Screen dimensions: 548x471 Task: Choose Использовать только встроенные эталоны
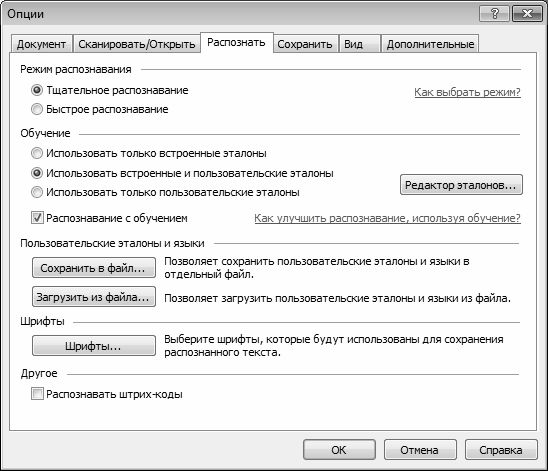[x=37, y=153]
